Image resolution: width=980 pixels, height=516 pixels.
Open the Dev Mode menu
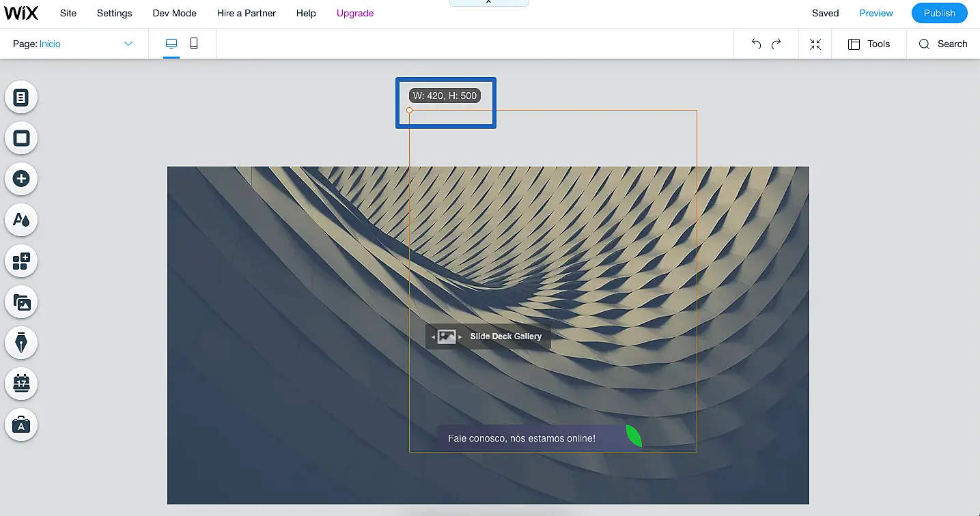[174, 13]
